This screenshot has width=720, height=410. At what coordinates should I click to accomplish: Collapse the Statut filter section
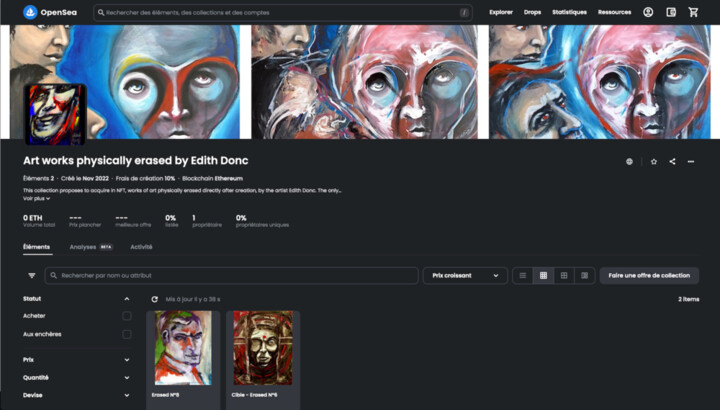[x=127, y=299]
